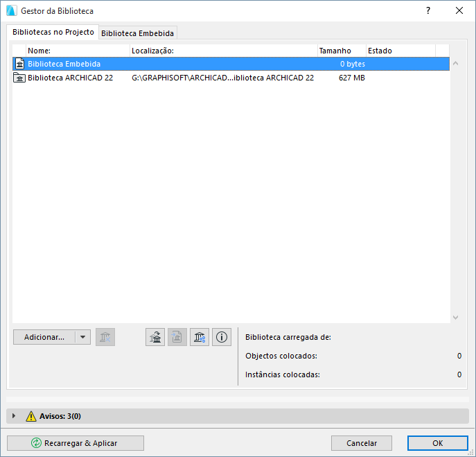Open library settings icon with gears
The width and height of the screenshot is (476, 457).
point(200,337)
